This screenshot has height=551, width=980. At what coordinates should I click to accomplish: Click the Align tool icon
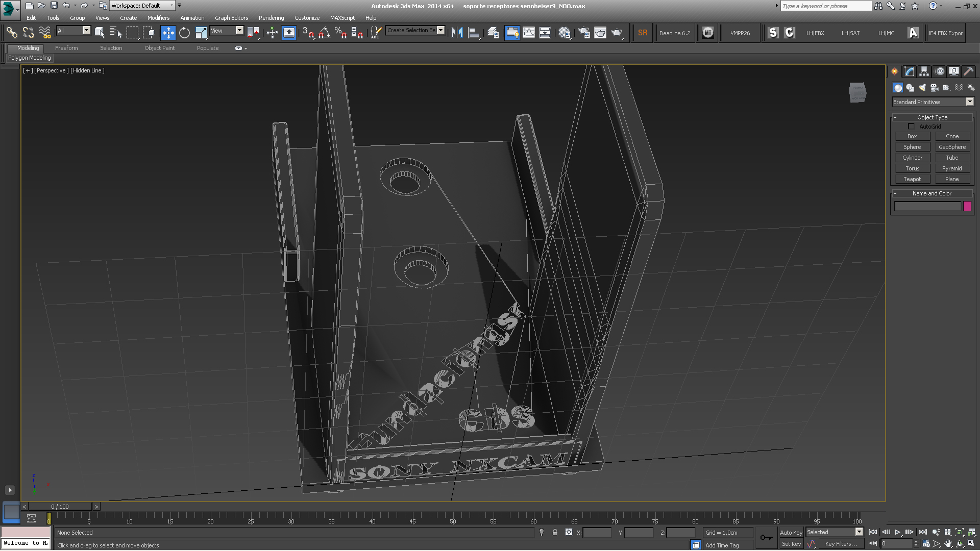[474, 33]
